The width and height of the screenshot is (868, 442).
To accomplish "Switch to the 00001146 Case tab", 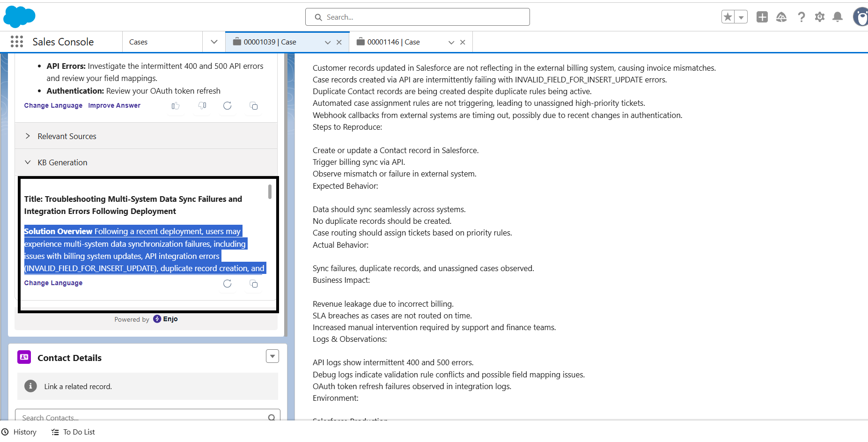I will 394,42.
